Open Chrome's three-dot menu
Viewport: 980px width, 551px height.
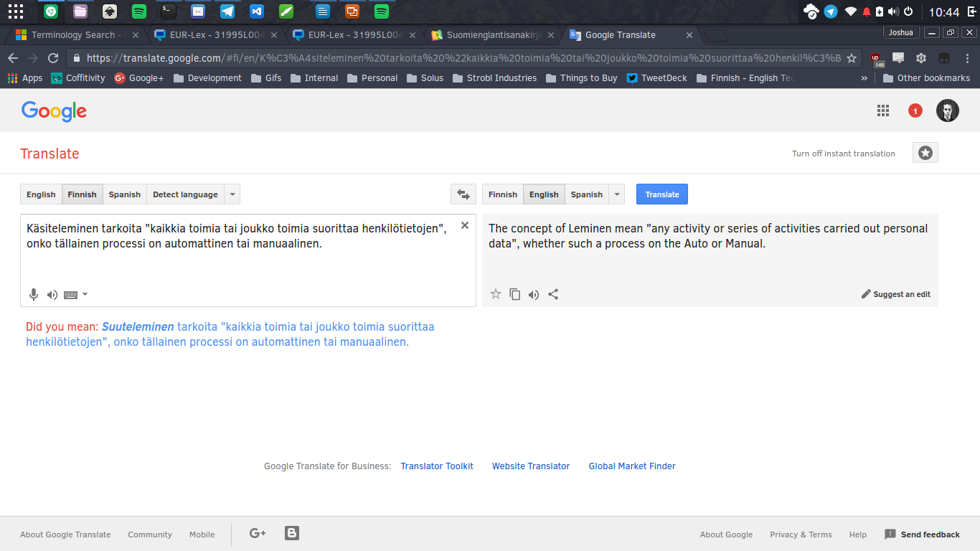[x=966, y=58]
